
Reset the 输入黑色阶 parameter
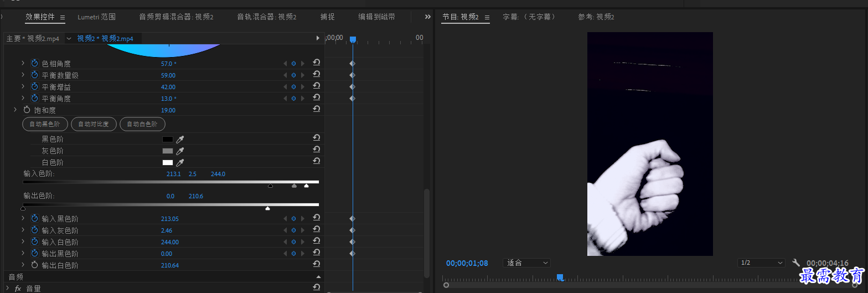(317, 218)
